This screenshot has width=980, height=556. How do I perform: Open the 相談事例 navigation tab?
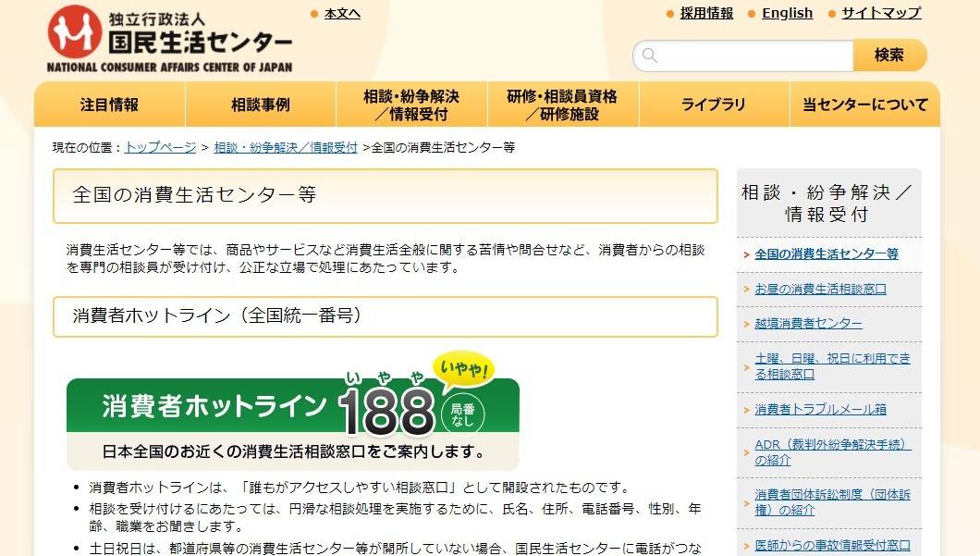[261, 105]
